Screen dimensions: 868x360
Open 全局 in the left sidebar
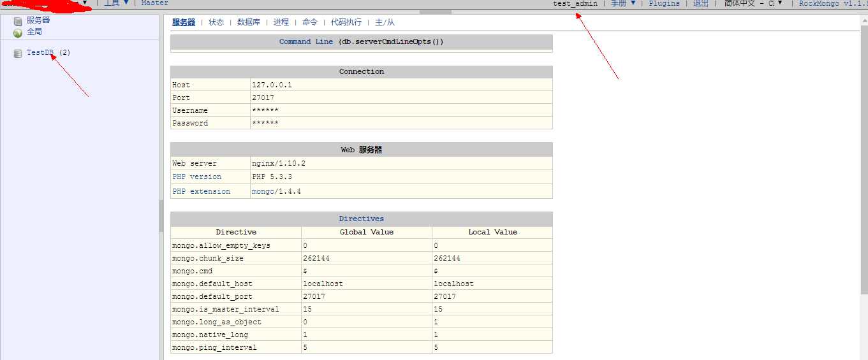coord(34,31)
